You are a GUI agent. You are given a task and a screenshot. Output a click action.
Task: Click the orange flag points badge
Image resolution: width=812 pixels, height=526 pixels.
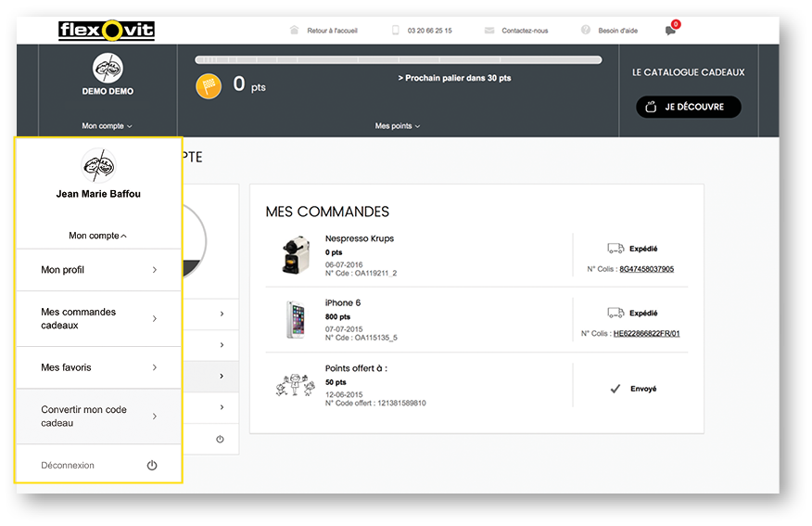(209, 86)
